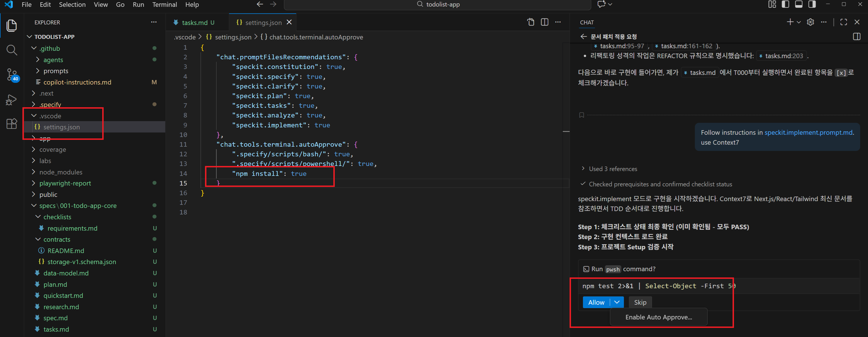Open the speckit.implement.prompt.md link

coord(808,132)
